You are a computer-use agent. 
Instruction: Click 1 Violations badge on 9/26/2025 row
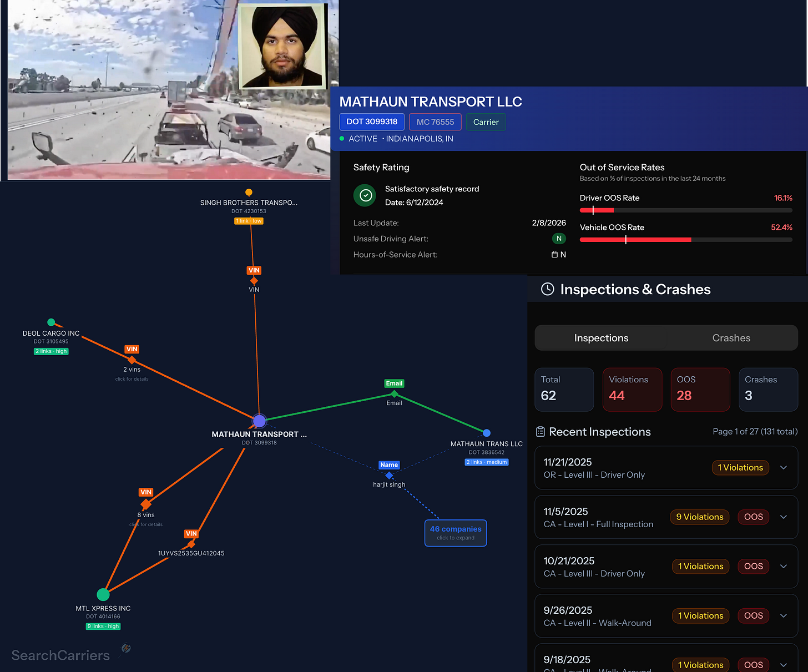(x=700, y=615)
